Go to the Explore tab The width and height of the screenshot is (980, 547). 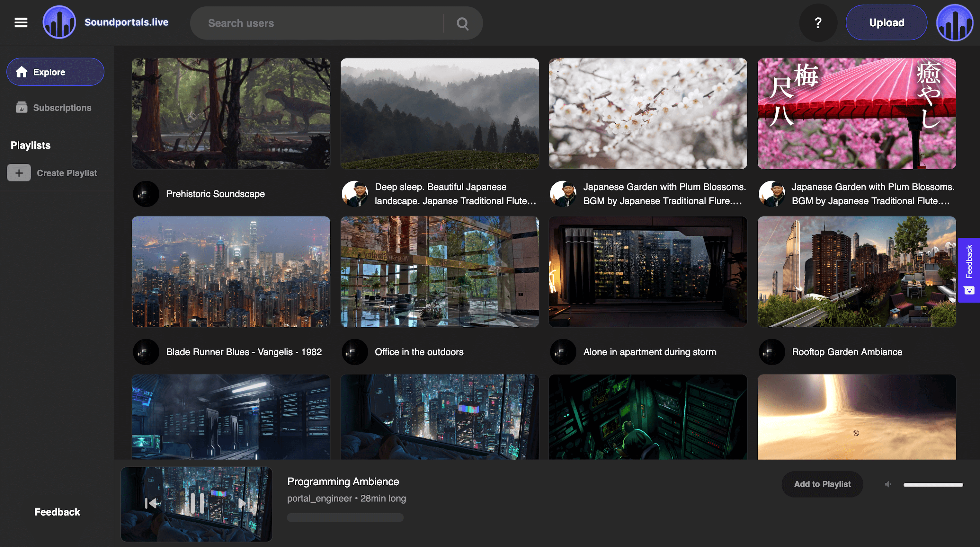point(55,72)
